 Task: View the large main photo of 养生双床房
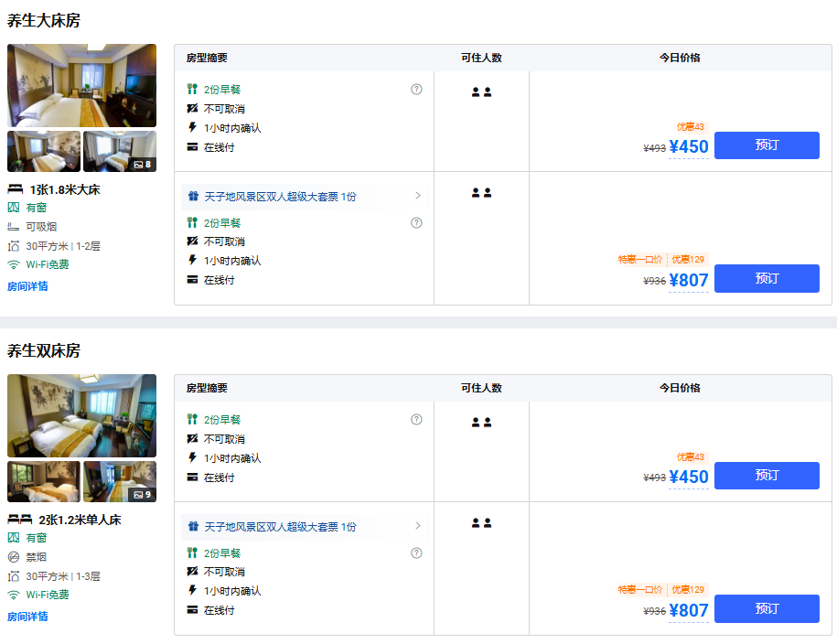(x=81, y=415)
